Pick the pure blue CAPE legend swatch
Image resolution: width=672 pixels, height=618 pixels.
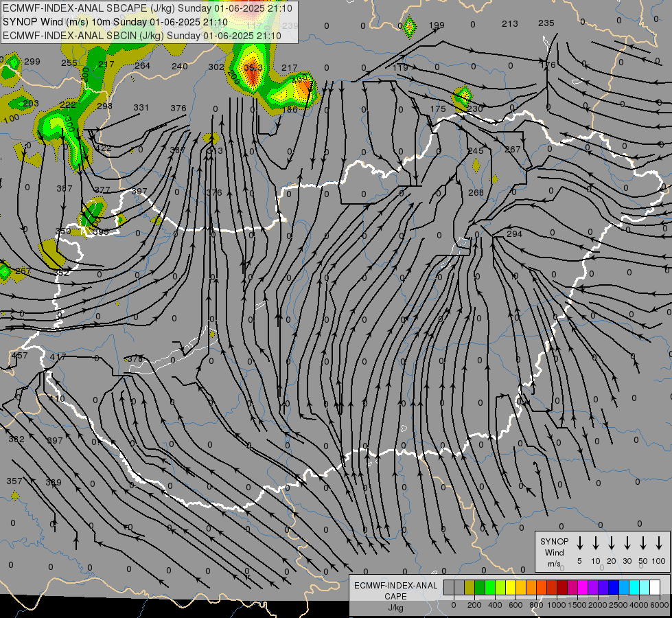pos(614,588)
